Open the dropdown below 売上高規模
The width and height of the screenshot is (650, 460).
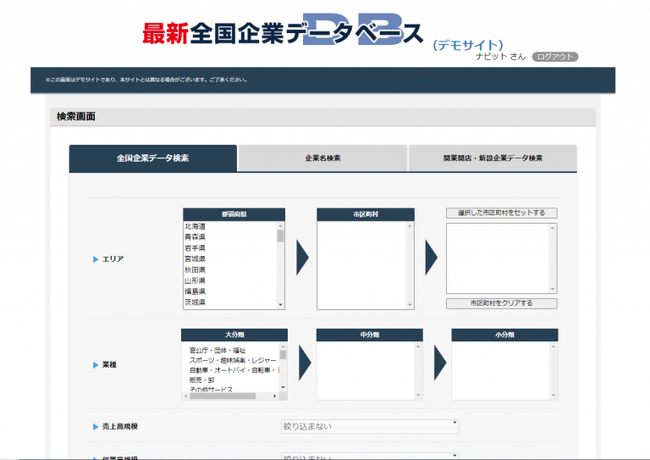(369, 456)
